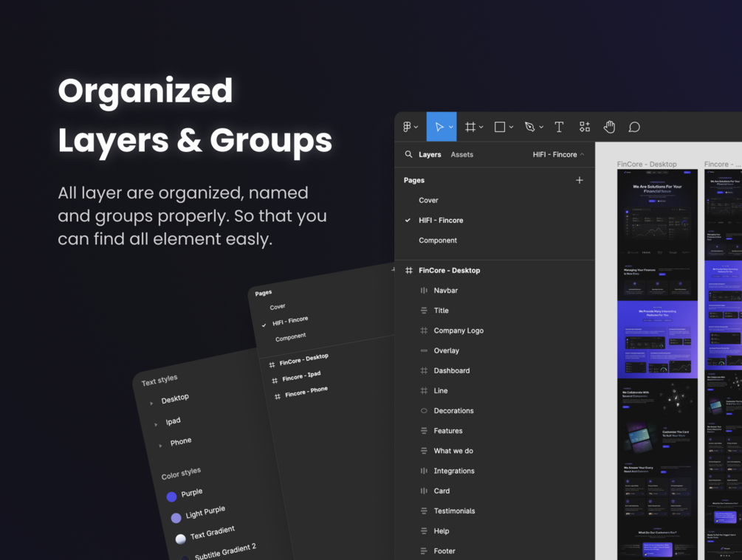Click the layout icon beside Footer layer
Viewport: 742px width, 560px height.
click(x=424, y=551)
